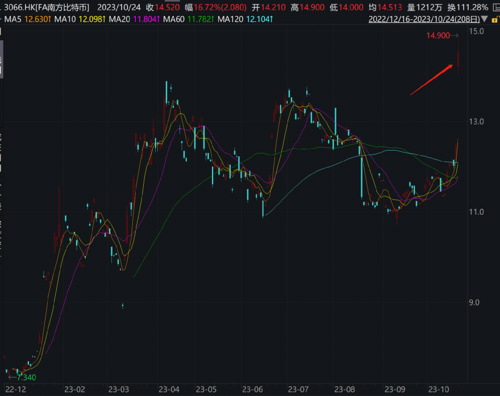Click the 3066.HK stock code title
Screen dimensions: 500x396
click(x=47, y=7)
